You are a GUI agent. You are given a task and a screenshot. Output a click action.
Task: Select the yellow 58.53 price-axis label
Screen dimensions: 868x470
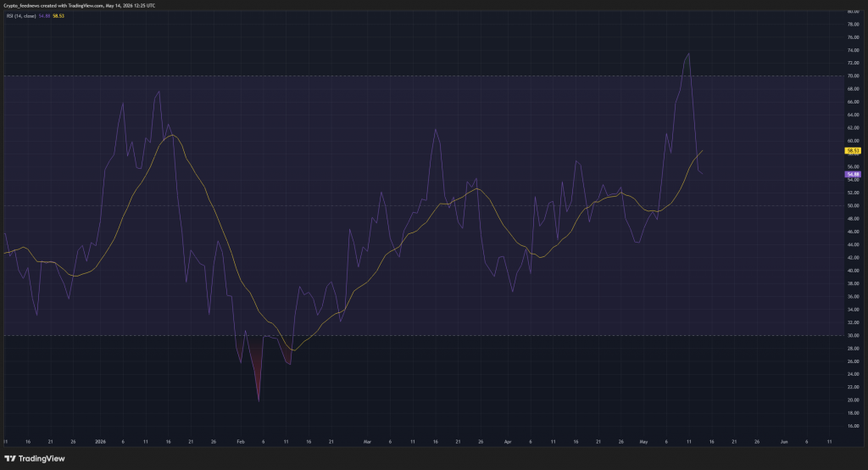[x=853, y=151]
